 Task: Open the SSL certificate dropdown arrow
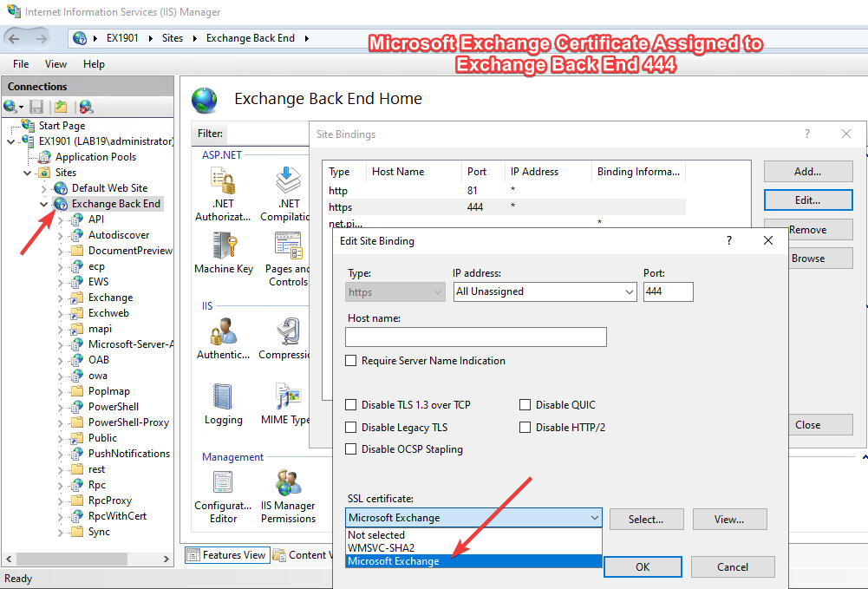(594, 518)
